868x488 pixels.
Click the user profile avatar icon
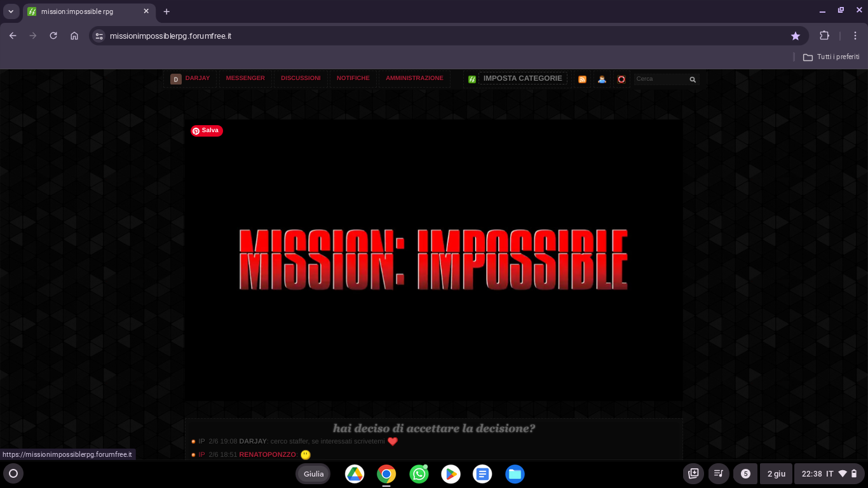pyautogui.click(x=602, y=79)
